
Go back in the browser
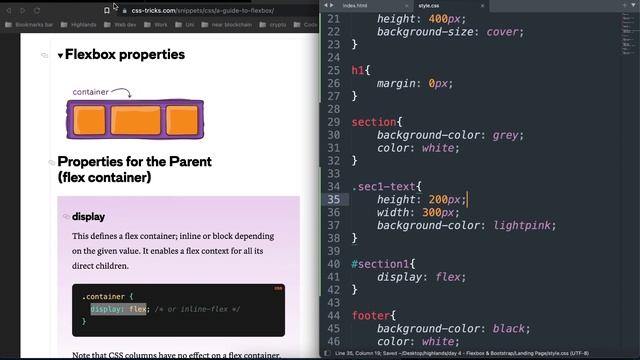pyautogui.click(x=9, y=11)
